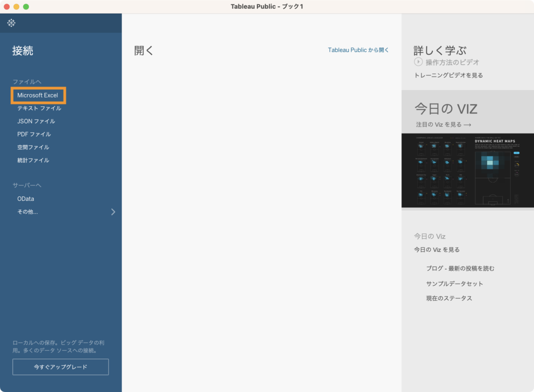Image resolution: width=534 pixels, height=392 pixels.
Task: Click the red close window button
Action: [x=6, y=6]
